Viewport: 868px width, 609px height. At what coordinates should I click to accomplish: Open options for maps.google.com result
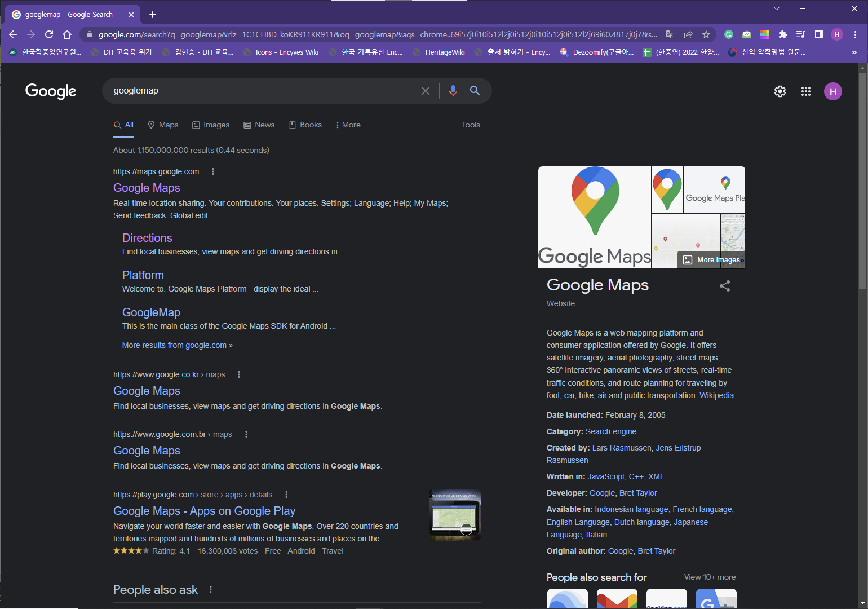coord(213,171)
